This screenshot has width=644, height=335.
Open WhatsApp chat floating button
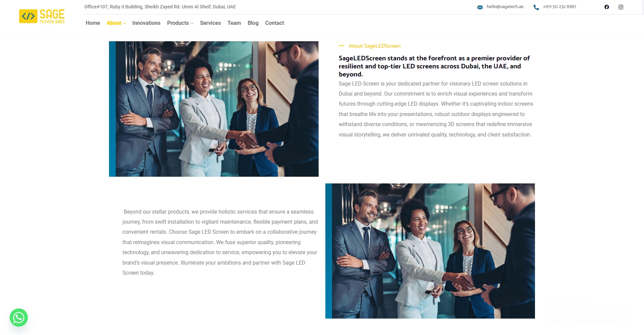coord(19,318)
